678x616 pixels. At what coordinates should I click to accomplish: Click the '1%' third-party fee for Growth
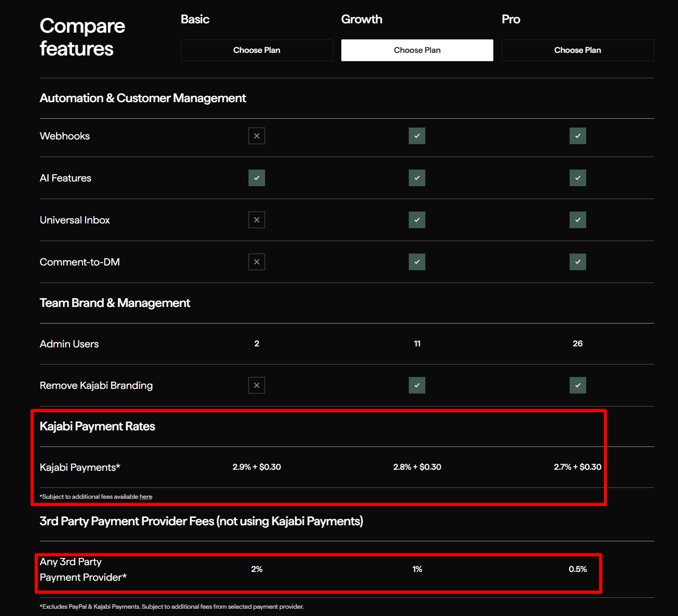tap(417, 569)
